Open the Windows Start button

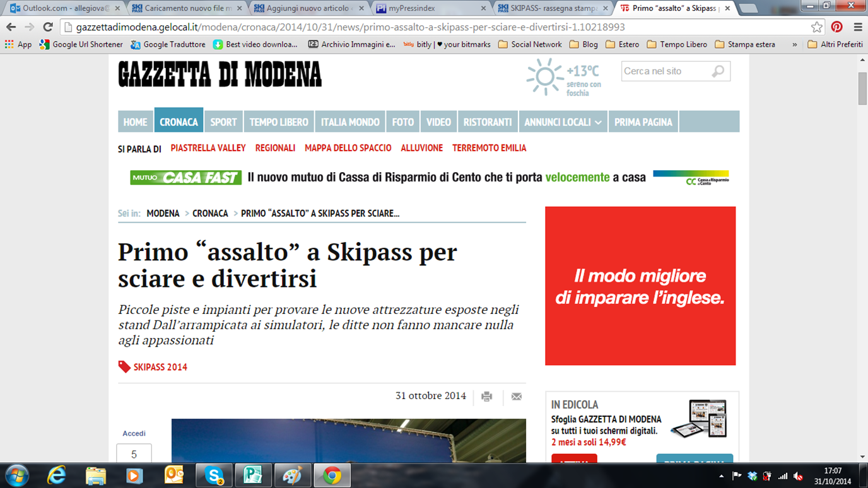point(16,475)
